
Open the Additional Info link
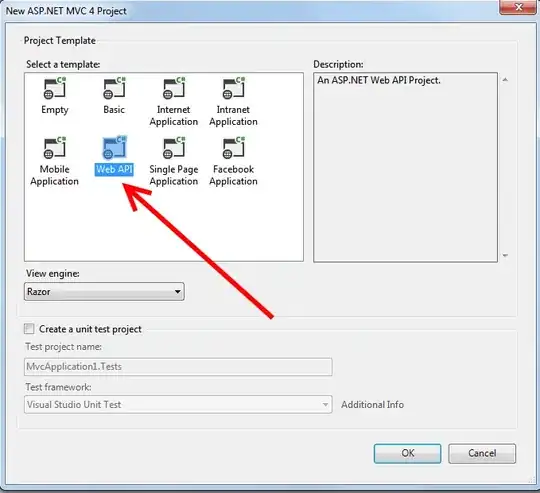(x=372, y=405)
